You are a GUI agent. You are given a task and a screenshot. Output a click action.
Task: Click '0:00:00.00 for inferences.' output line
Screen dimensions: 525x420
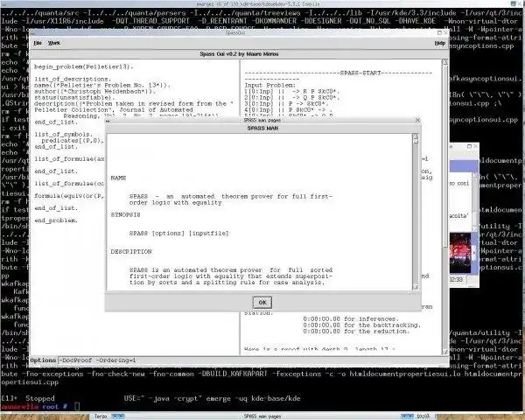pos(351,318)
